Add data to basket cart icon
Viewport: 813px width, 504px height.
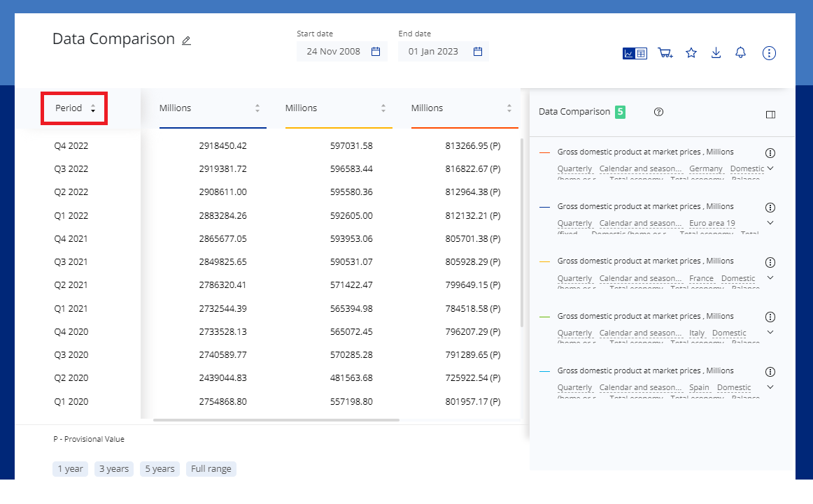click(x=665, y=53)
